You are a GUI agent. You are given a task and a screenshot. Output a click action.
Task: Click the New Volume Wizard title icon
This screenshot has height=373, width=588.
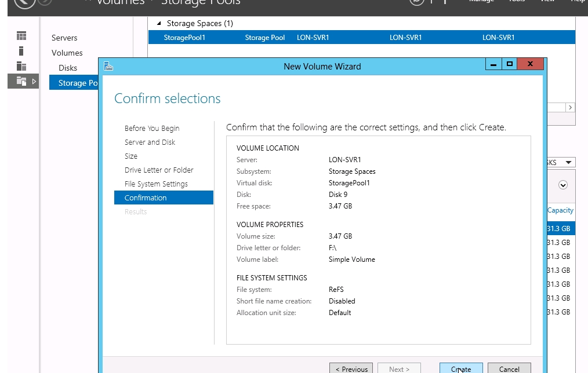(108, 66)
